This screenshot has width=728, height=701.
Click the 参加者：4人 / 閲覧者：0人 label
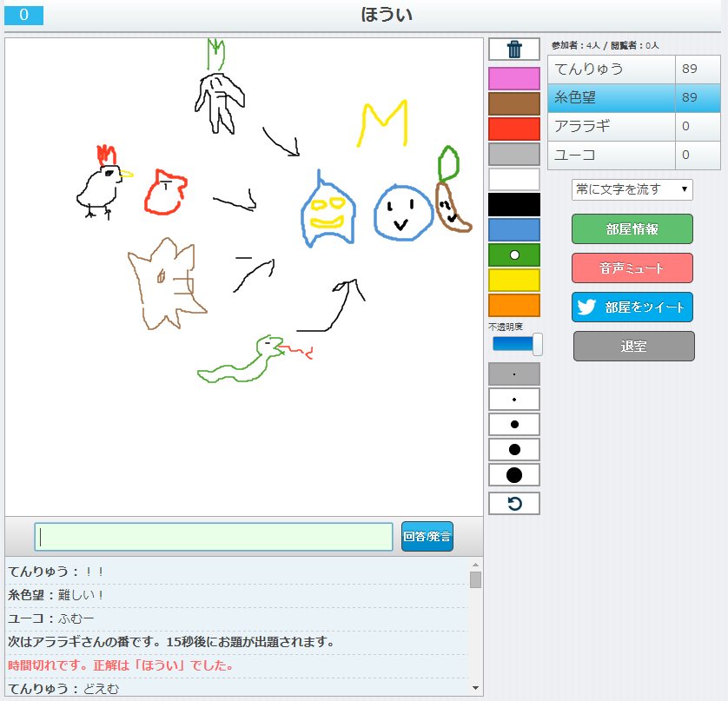605,45
